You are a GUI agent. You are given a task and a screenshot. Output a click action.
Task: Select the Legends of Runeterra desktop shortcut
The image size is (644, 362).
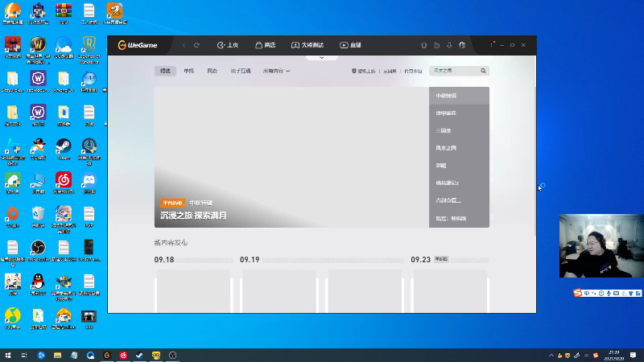(89, 50)
